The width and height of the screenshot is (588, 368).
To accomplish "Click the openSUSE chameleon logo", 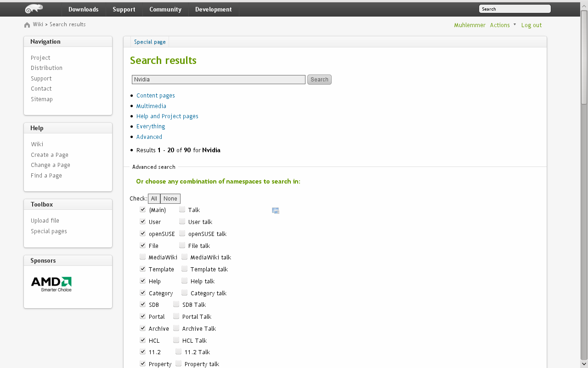I will pyautogui.click(x=34, y=9).
